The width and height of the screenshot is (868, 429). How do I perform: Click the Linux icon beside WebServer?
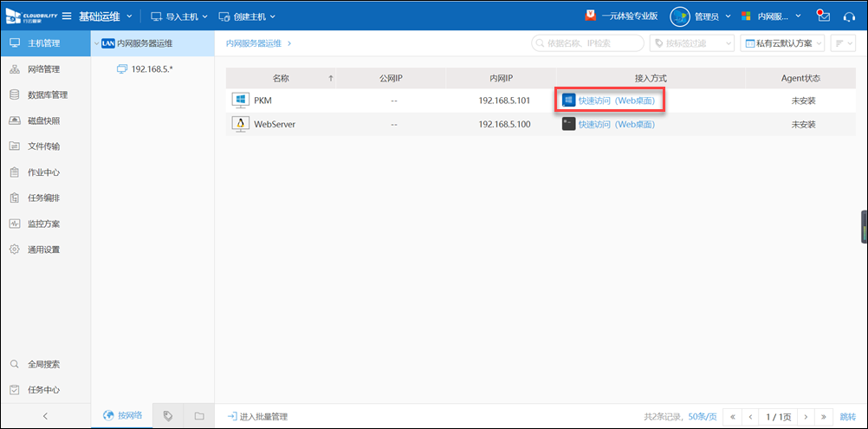pos(240,124)
